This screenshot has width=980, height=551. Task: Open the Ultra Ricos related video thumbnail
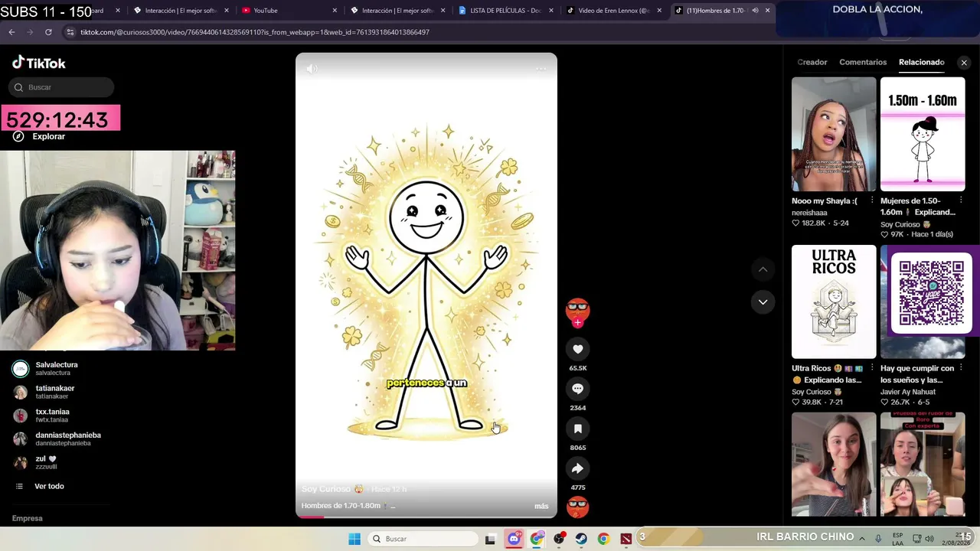(834, 302)
